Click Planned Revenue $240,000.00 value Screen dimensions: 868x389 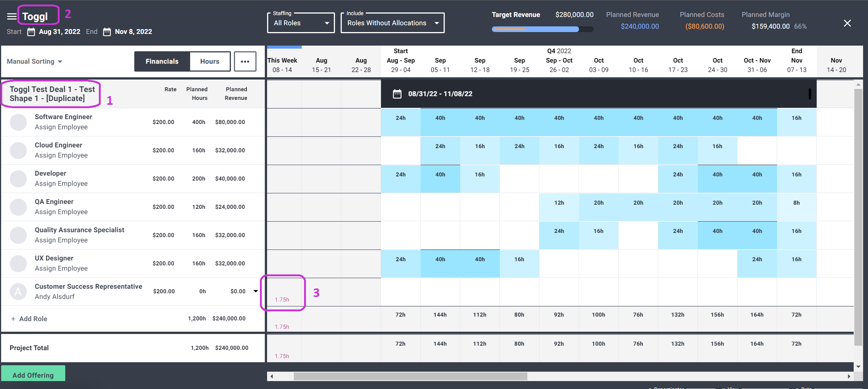(x=640, y=26)
